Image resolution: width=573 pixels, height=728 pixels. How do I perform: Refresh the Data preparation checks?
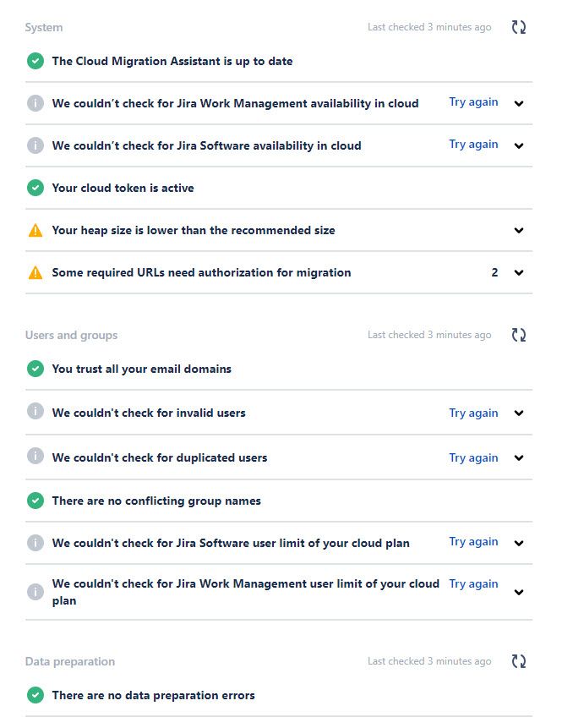[x=519, y=661]
